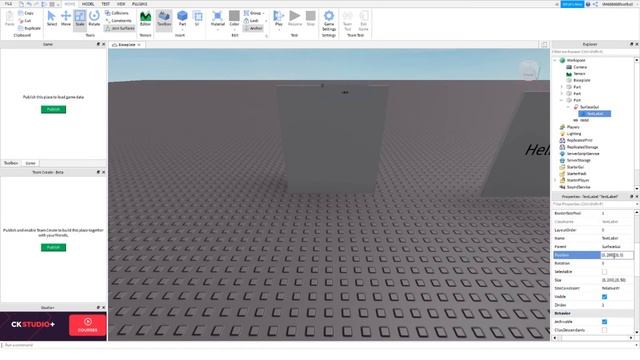This screenshot has width=640, height=360.
Task: Click Lock in the Edit section
Action: tap(252, 20)
